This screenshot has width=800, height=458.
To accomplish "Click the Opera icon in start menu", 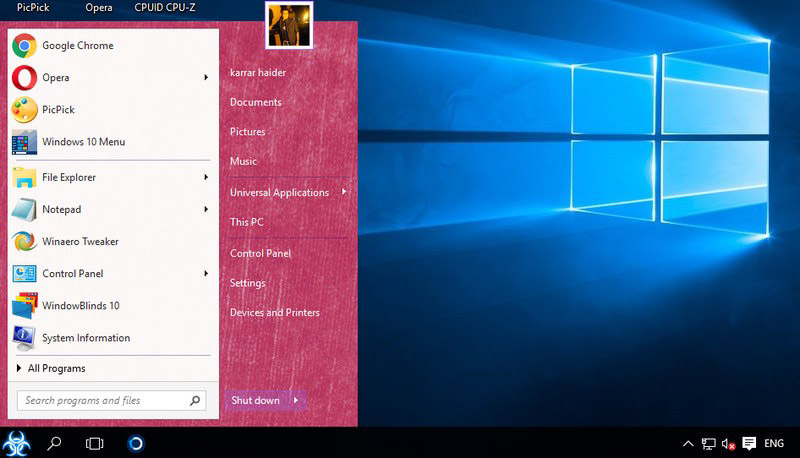I will 24,78.
